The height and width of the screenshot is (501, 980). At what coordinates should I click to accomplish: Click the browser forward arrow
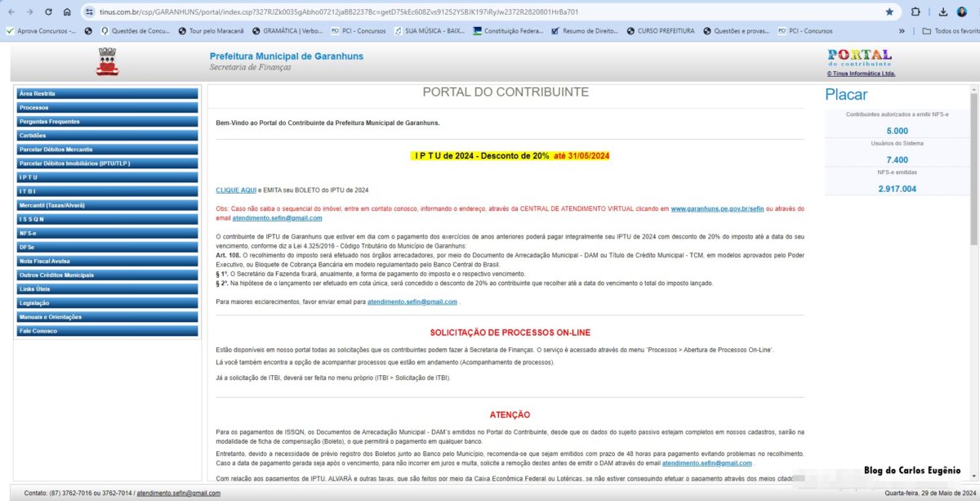[29, 12]
